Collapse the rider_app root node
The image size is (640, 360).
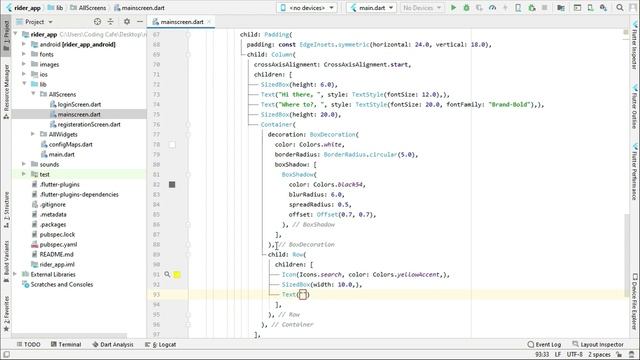(16, 34)
